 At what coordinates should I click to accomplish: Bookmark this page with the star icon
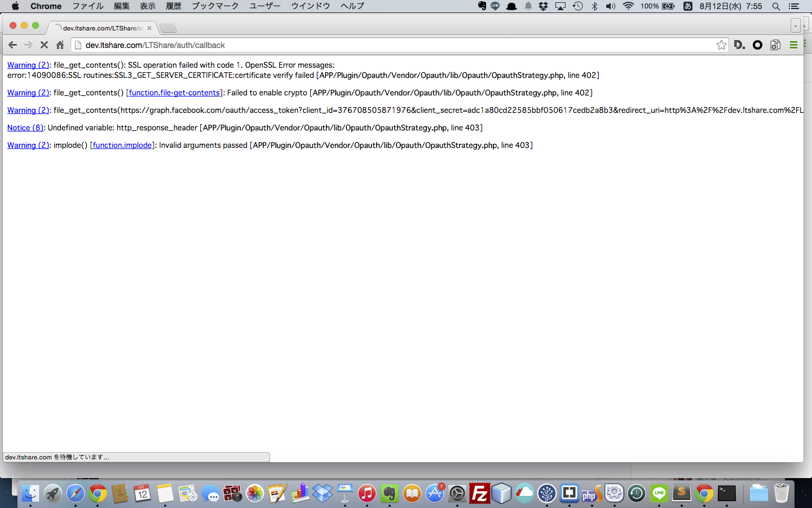pos(721,45)
